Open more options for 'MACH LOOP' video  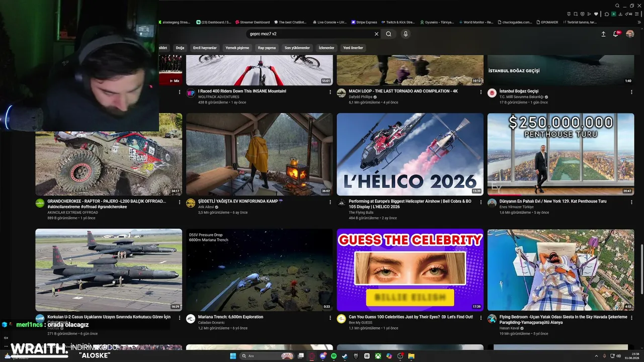click(481, 93)
